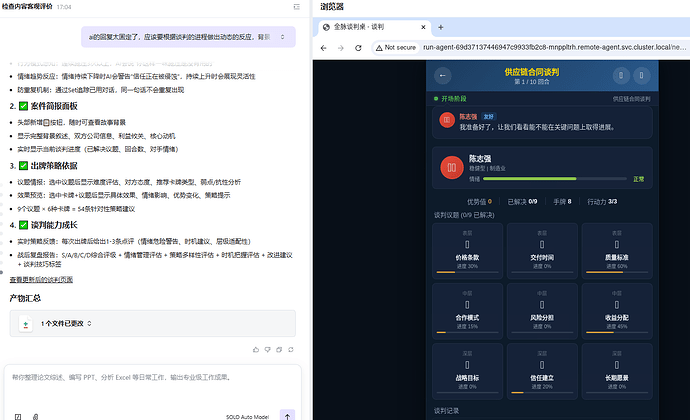Click the 产物汇总 heading
The image size is (690, 420).
(25, 298)
